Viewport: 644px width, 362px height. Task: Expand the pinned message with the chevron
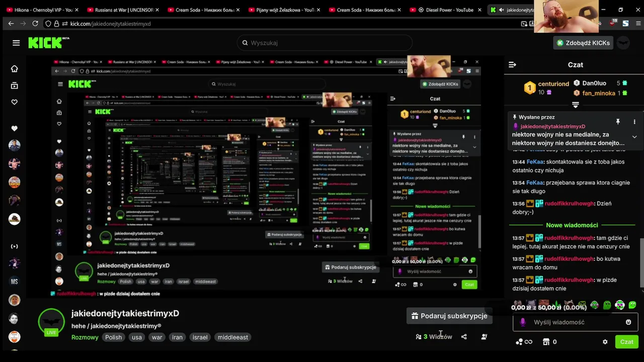point(634,137)
